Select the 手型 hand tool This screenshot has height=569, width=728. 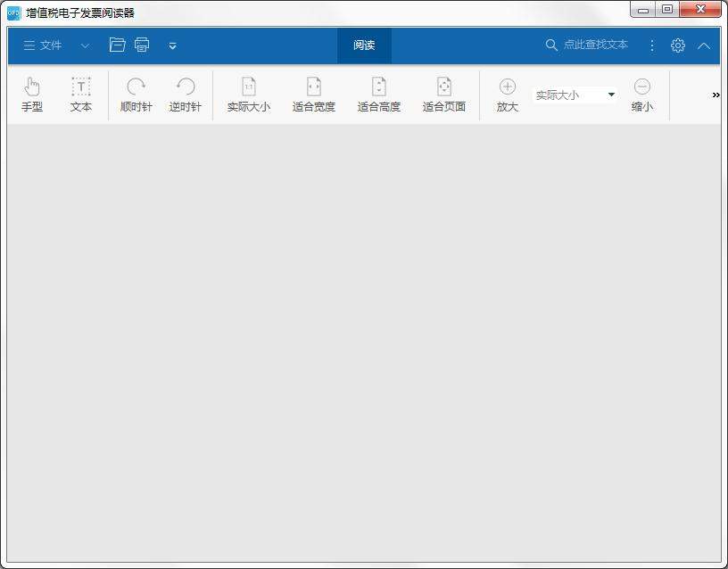(x=32, y=94)
